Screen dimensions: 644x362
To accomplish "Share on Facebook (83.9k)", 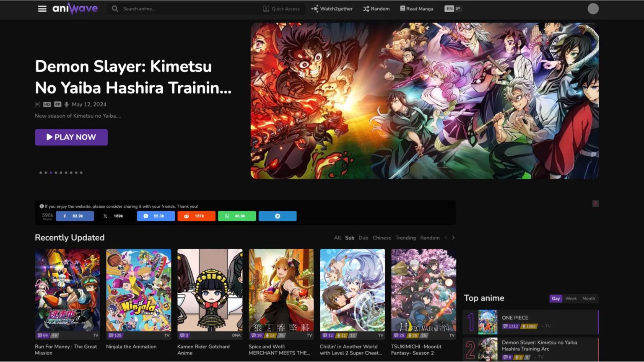I will point(75,216).
